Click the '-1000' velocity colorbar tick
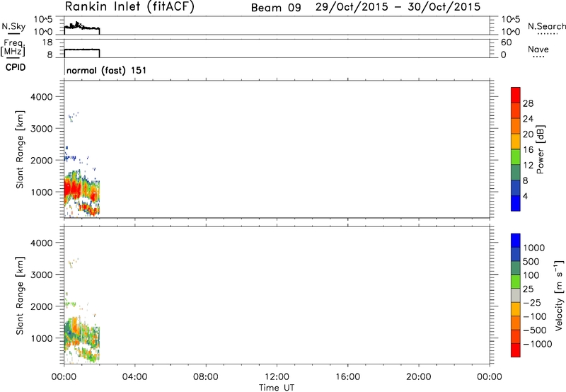 click(x=538, y=344)
